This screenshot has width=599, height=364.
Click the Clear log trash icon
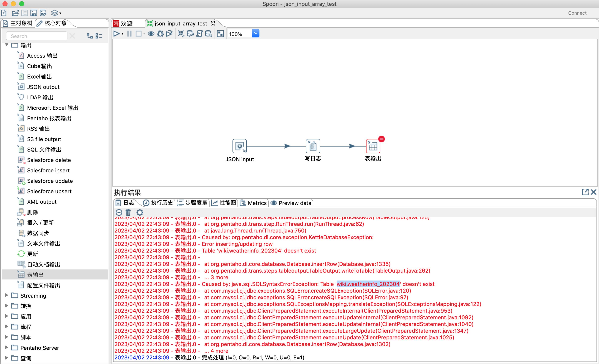click(128, 212)
